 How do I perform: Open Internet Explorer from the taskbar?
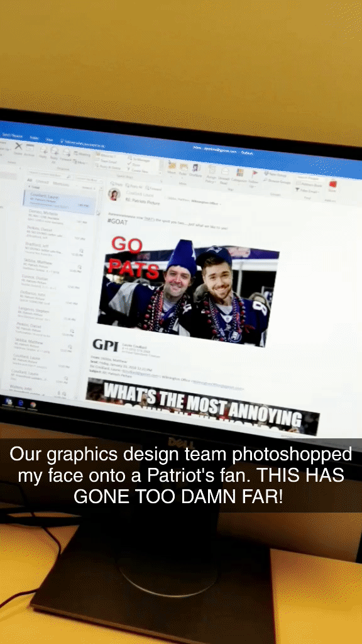pyautogui.click(x=20, y=403)
